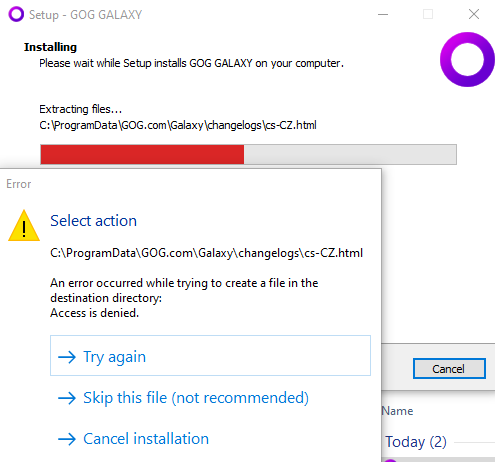
Task: Minimize the GOG GALAXY setup window
Action: point(383,14)
